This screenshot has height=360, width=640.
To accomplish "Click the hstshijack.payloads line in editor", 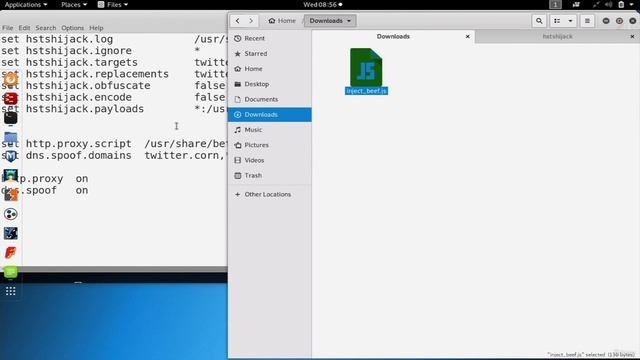I will [x=113, y=109].
